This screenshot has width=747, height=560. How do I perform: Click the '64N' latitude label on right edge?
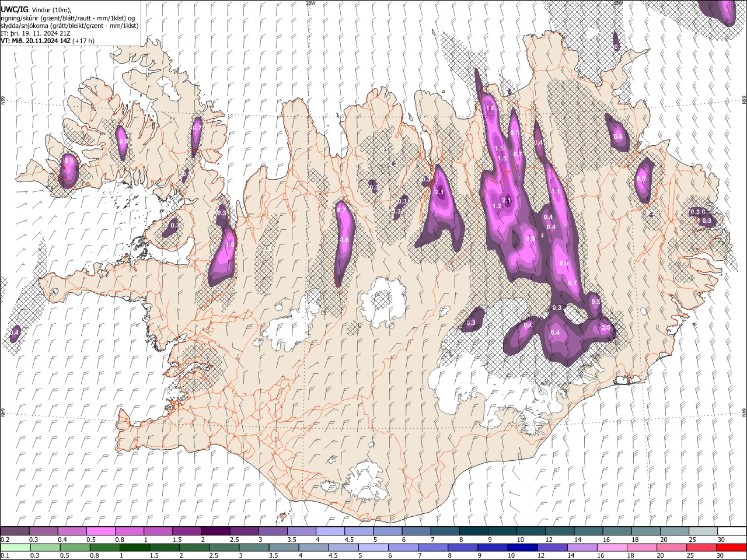tap(744, 412)
